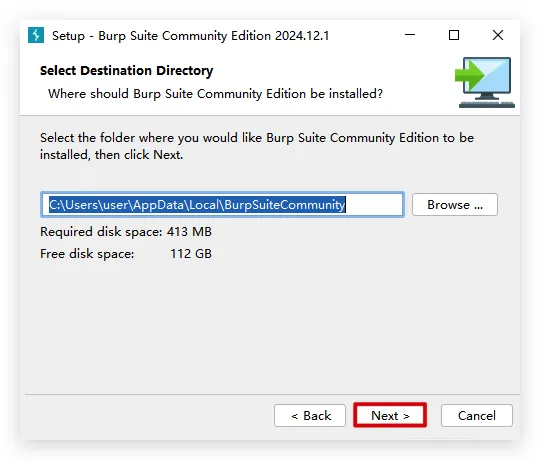Click the Select Destination Directory heading
This screenshot has height=460, width=540.
[126, 71]
